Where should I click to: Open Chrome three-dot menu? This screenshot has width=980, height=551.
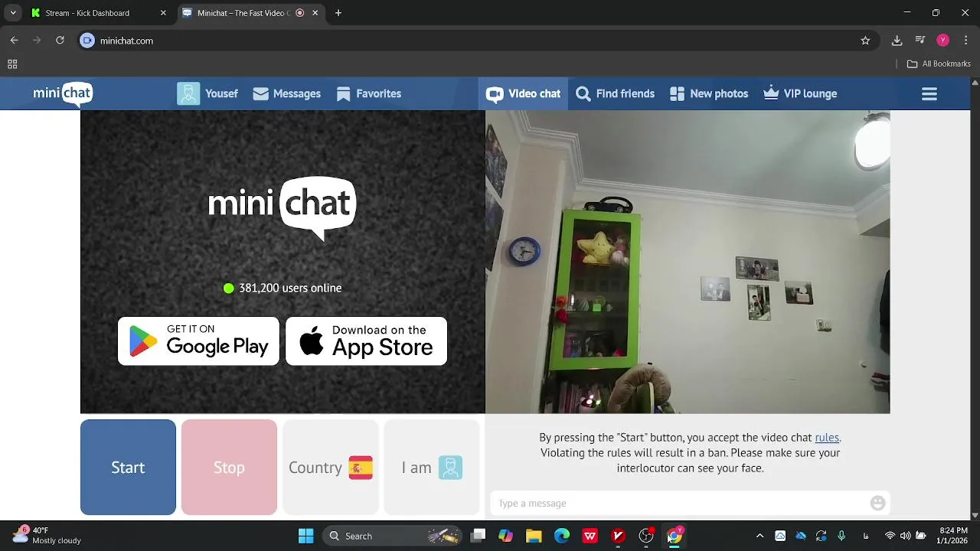tap(965, 41)
